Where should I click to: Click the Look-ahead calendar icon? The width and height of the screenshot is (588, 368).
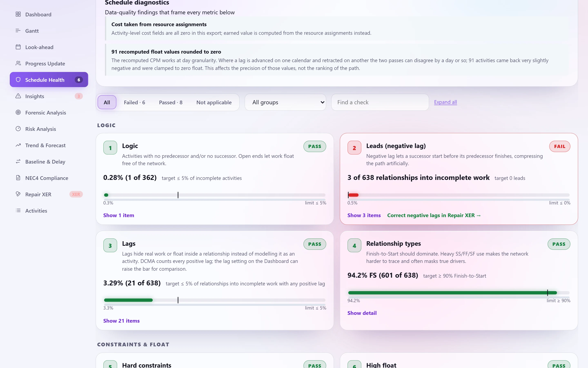[x=18, y=47]
